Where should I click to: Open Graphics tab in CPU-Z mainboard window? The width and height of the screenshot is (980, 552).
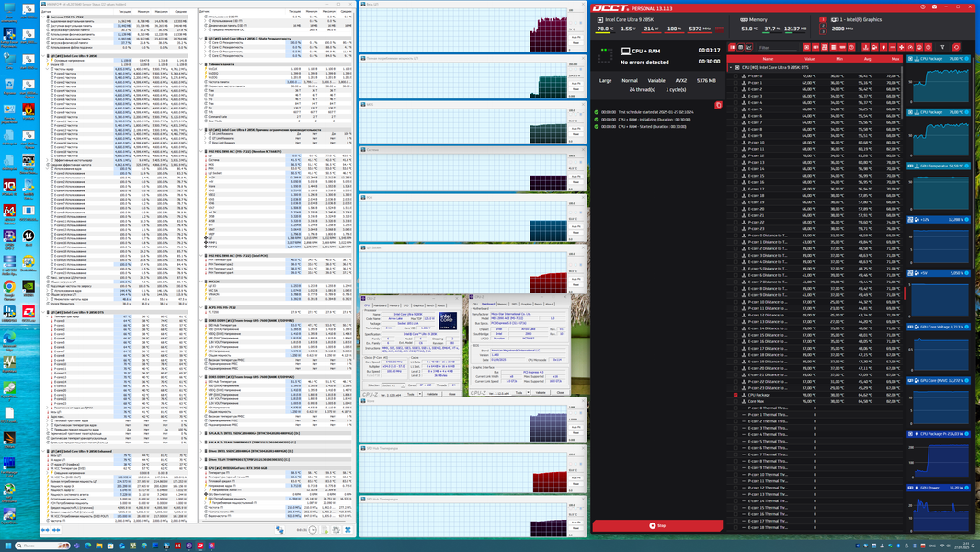click(x=526, y=304)
